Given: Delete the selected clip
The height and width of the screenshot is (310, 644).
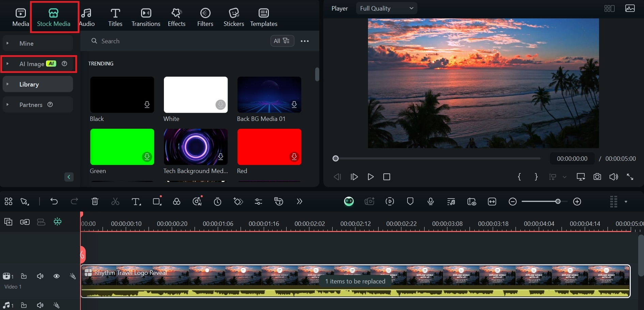Looking at the screenshot, I should (x=95, y=201).
